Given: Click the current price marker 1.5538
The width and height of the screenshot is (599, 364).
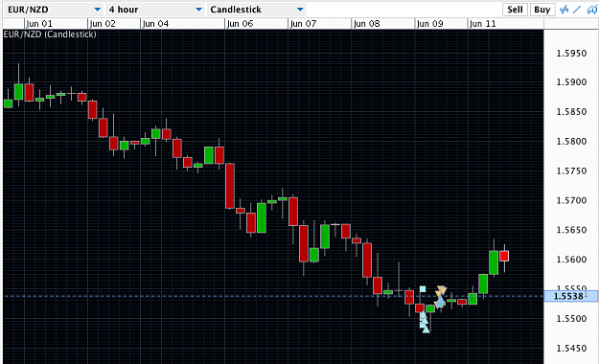Looking at the screenshot, I should point(571,296).
